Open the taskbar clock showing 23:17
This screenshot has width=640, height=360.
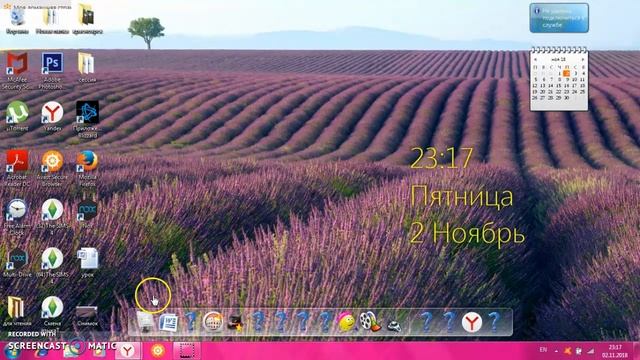[x=615, y=351]
